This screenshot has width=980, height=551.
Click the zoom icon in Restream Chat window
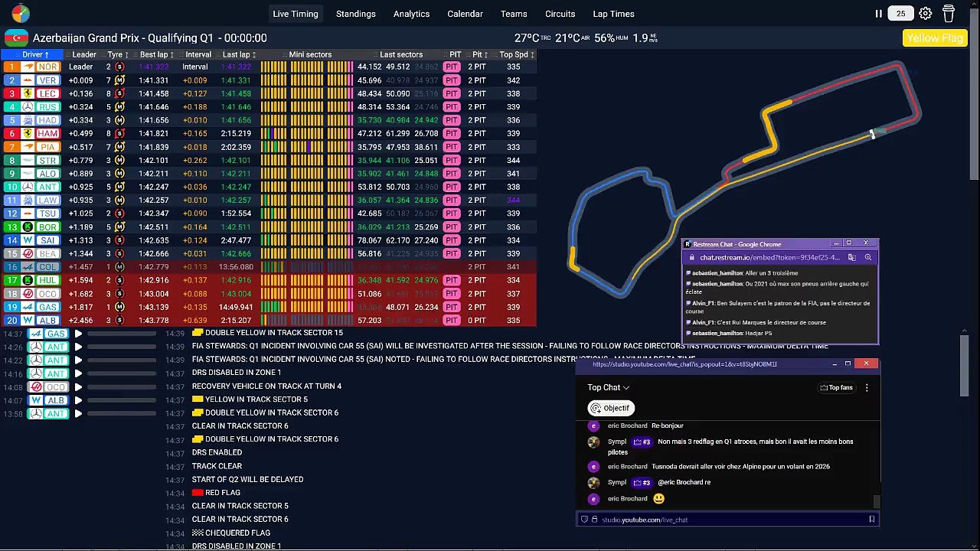coord(868,258)
